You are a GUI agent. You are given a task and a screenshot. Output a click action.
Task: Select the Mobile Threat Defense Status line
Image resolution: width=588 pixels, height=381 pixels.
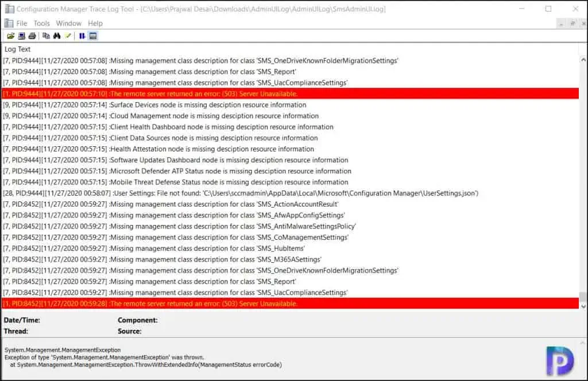coord(291,182)
